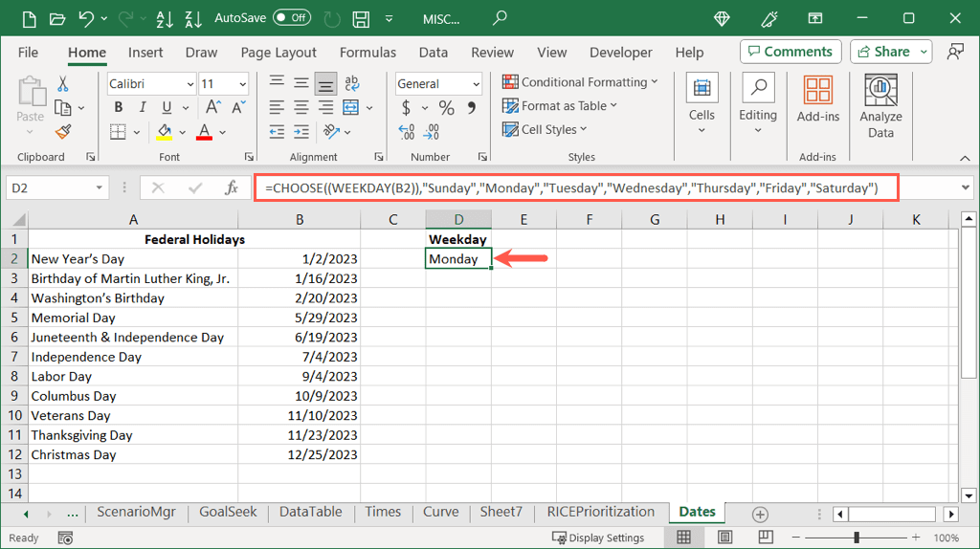Open the GoalSeek sheet tab

(x=228, y=513)
